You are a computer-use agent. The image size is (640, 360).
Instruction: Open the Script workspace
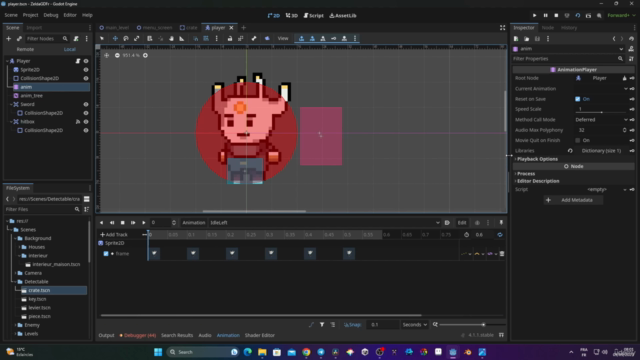[x=313, y=16]
